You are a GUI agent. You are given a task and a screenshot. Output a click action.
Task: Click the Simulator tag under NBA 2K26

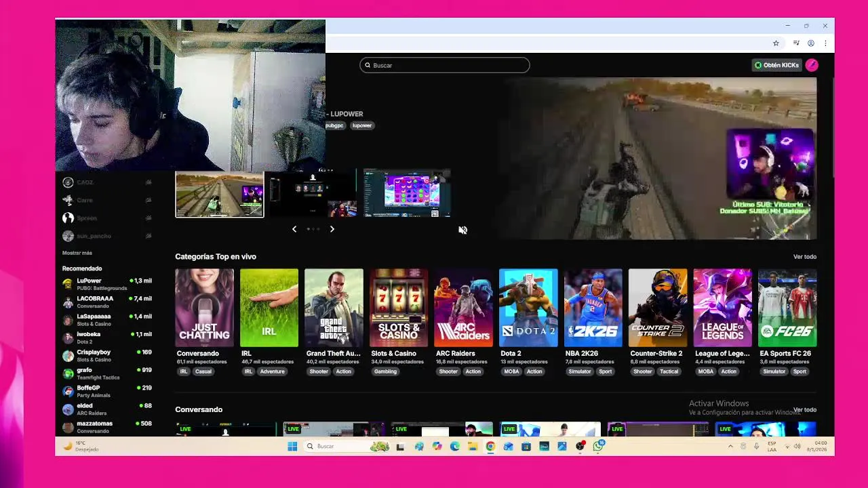[x=580, y=371]
